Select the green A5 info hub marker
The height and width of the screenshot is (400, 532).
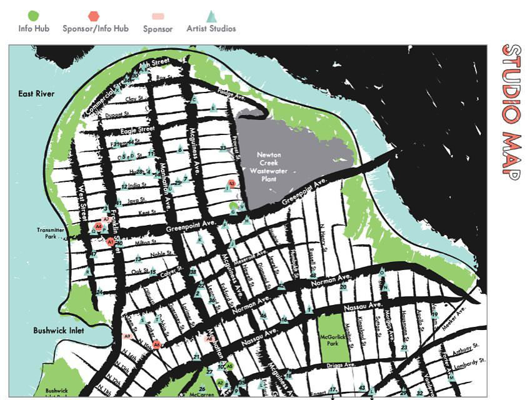coord(229,366)
